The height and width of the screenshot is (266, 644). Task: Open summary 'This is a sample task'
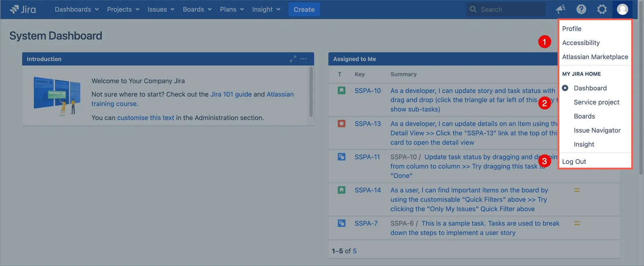pos(475,228)
